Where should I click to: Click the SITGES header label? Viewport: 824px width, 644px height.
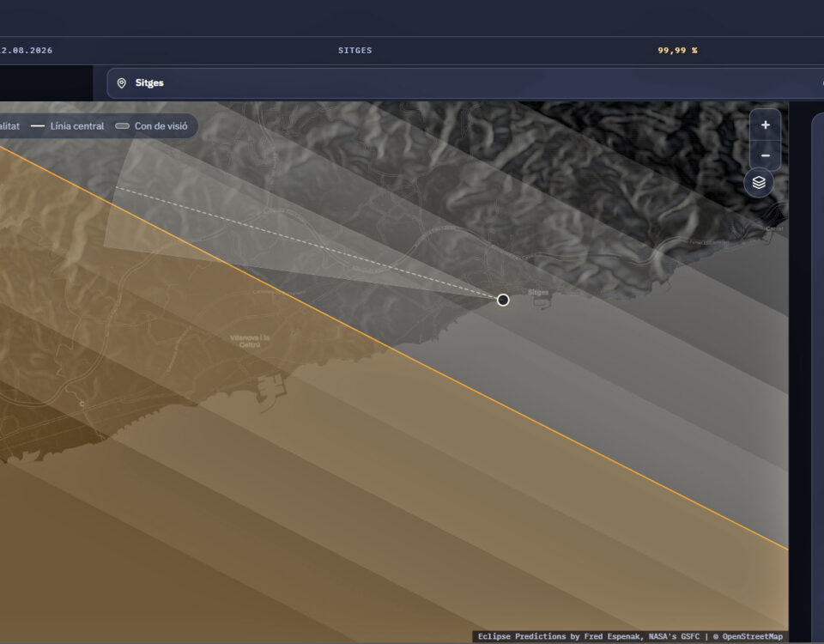[x=354, y=51]
